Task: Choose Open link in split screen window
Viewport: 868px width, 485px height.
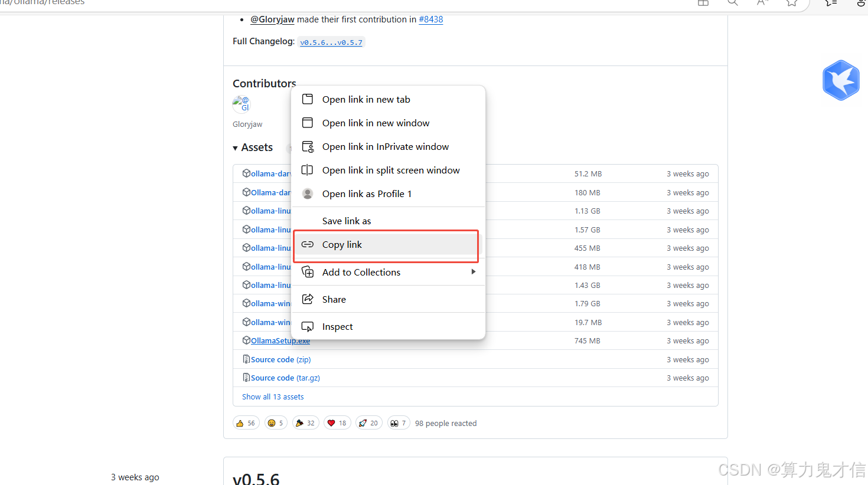Action: click(389, 170)
